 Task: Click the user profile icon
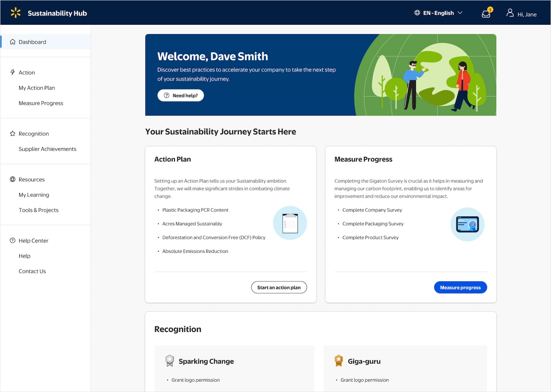510,12
